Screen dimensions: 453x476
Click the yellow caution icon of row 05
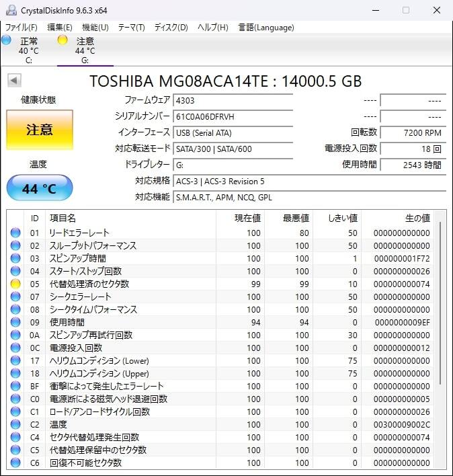pos(15,284)
